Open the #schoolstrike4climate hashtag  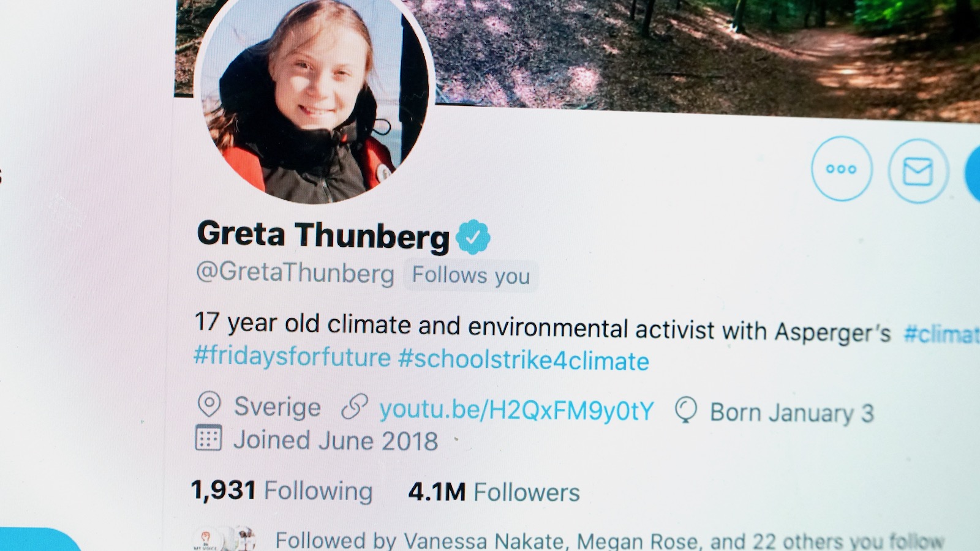point(524,360)
